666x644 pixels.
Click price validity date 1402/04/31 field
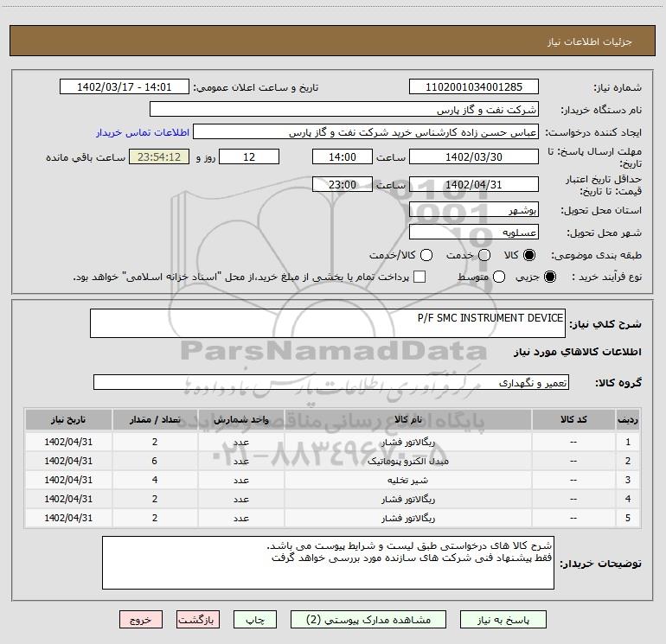pos(474,184)
